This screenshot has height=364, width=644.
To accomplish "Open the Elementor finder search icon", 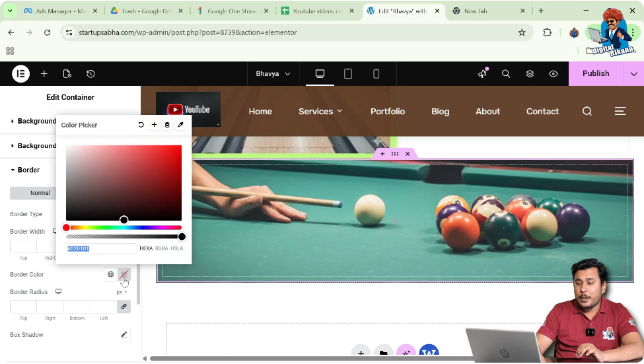I will [x=506, y=73].
